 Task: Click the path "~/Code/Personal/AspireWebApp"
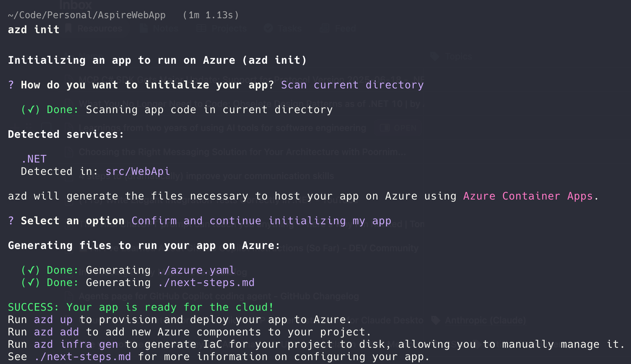click(x=87, y=15)
